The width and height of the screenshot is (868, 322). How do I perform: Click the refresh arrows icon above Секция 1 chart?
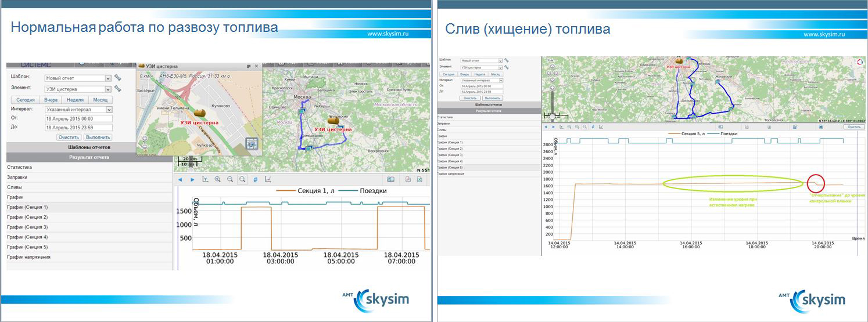(x=255, y=179)
